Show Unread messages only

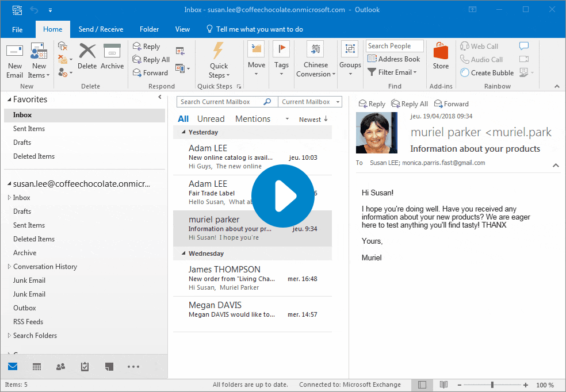[x=211, y=119]
